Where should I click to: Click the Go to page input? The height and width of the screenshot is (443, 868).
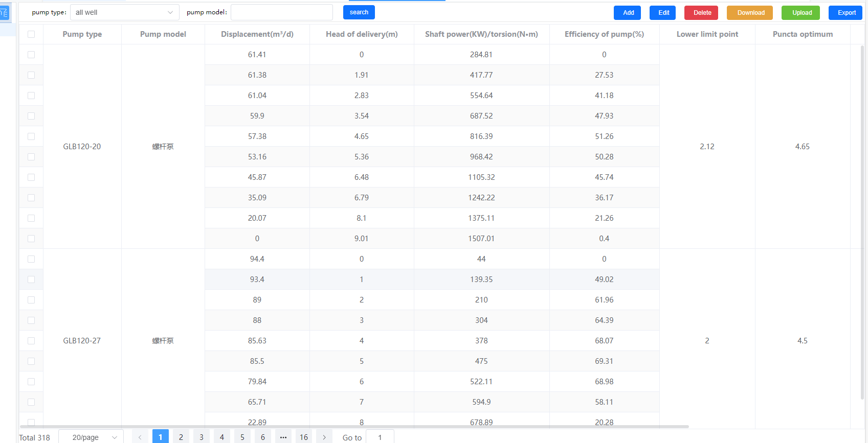tap(380, 437)
